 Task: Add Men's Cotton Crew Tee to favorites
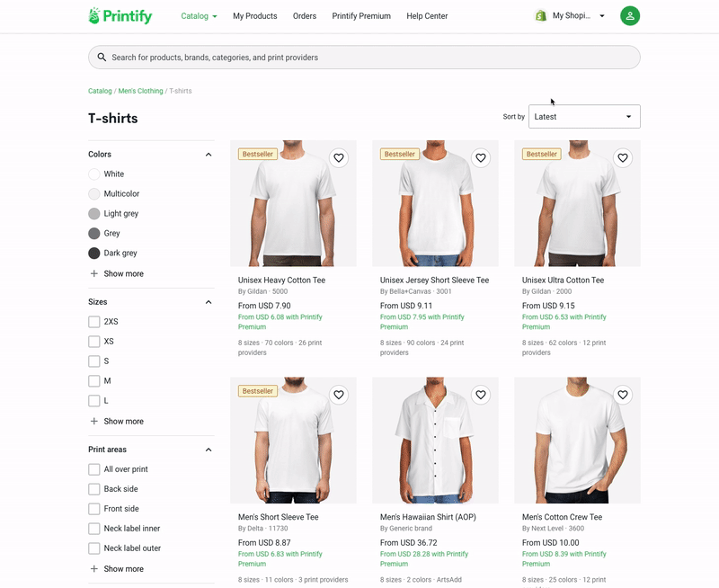(x=623, y=395)
